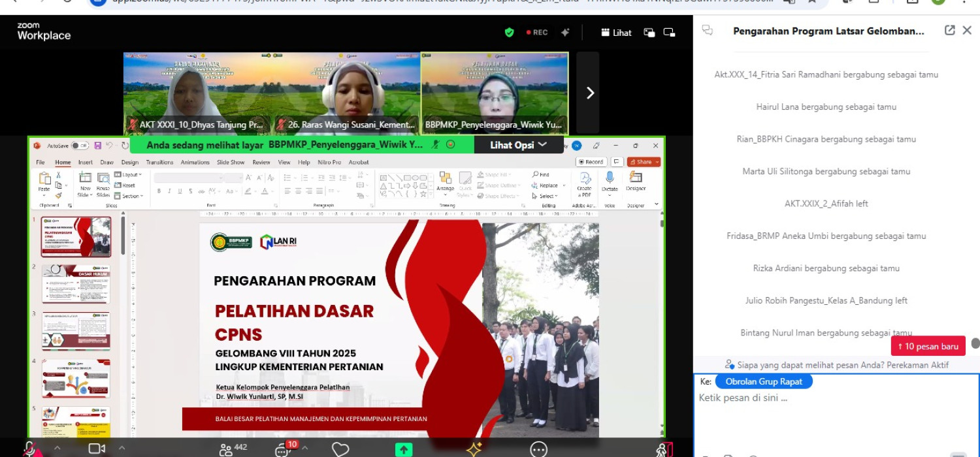This screenshot has width=980, height=457.
Task: Open the Lihat view menu
Action: [616, 32]
